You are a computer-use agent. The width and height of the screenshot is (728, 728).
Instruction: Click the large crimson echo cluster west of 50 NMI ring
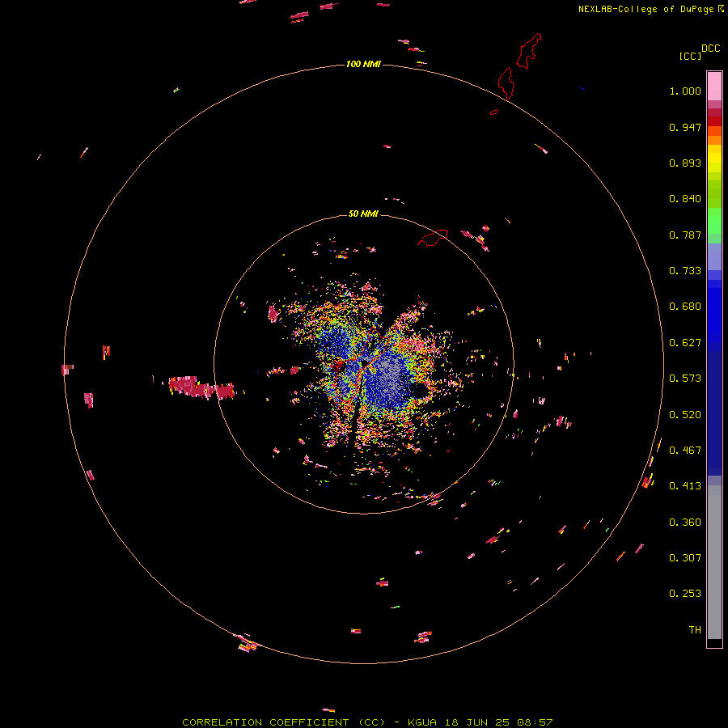click(x=202, y=387)
